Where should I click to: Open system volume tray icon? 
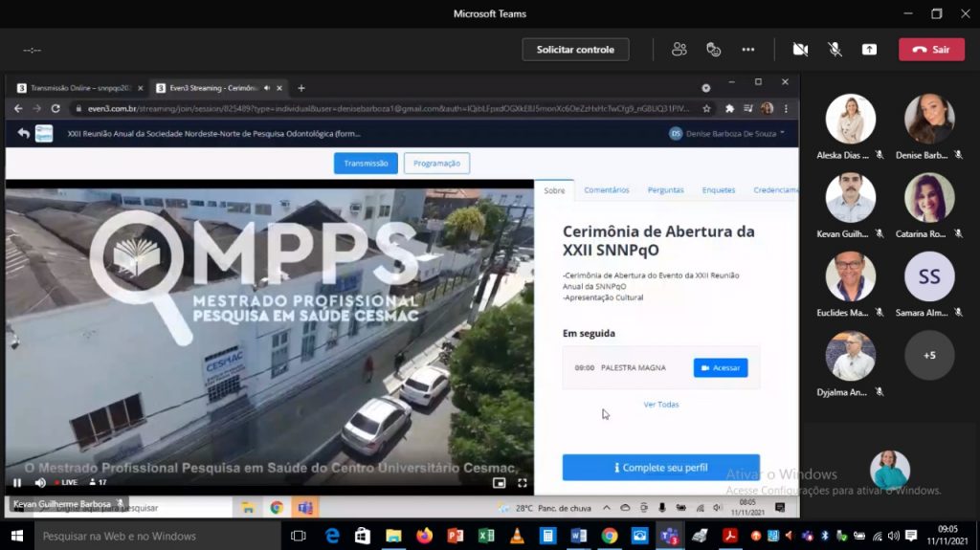894,536
